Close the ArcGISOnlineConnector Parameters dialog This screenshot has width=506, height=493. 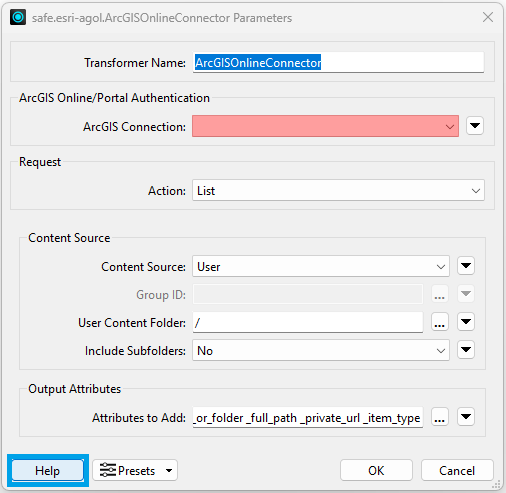[x=488, y=17]
